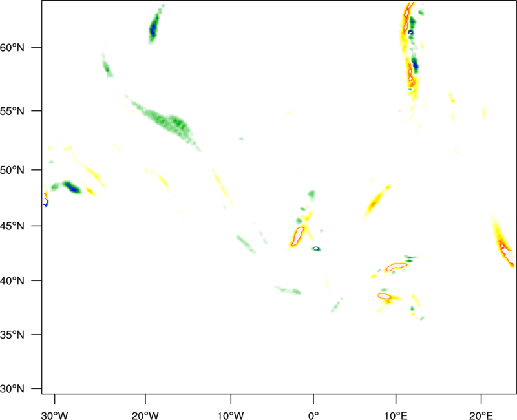Screen dimensions: 517x420
Task: Select the 0° longitude label
Action: click(313, 415)
